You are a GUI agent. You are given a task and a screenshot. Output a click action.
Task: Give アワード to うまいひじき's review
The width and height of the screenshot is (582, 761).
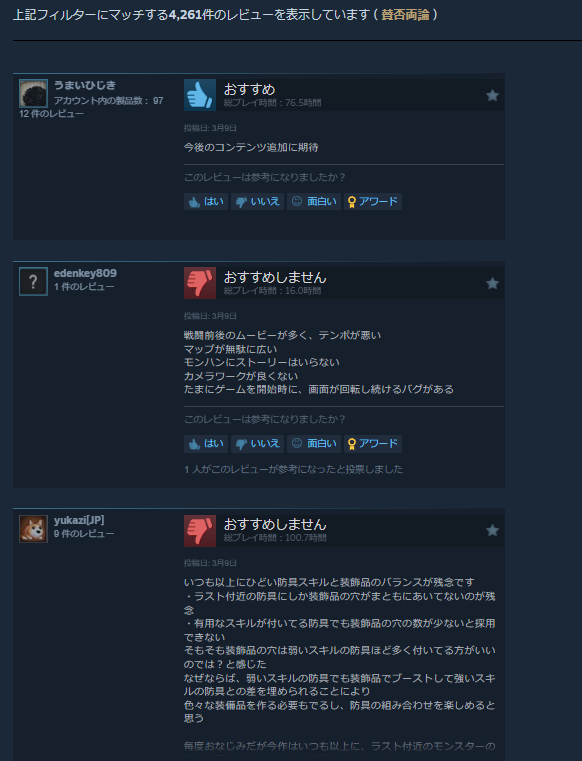[373, 201]
